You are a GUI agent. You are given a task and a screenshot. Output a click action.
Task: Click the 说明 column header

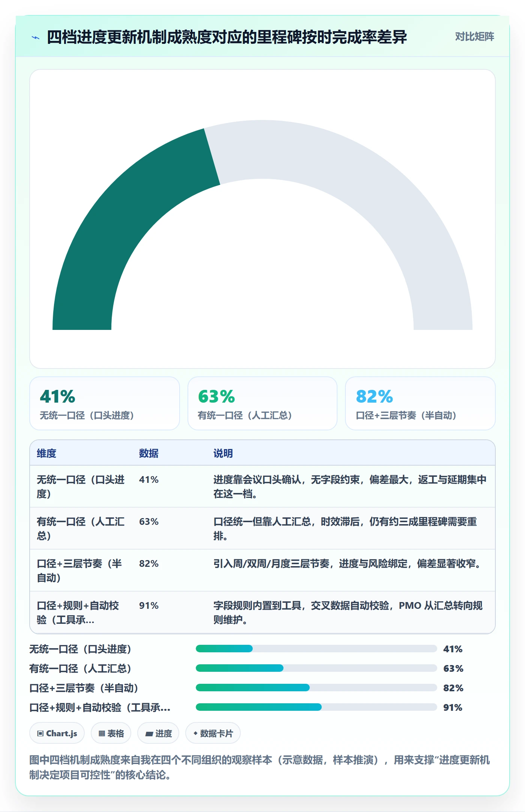tap(223, 453)
